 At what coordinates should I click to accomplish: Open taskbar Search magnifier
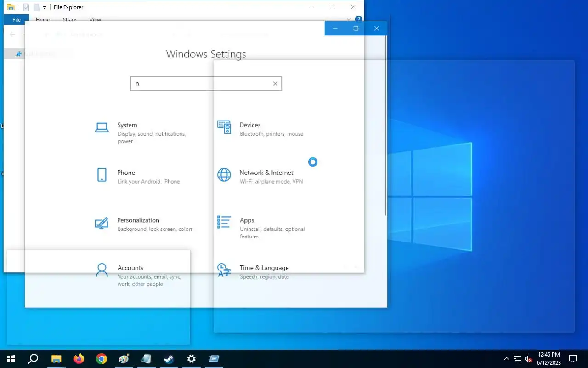tap(33, 359)
